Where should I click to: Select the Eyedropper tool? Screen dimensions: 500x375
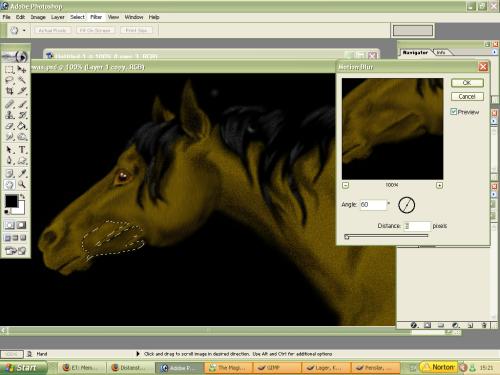coord(22,173)
